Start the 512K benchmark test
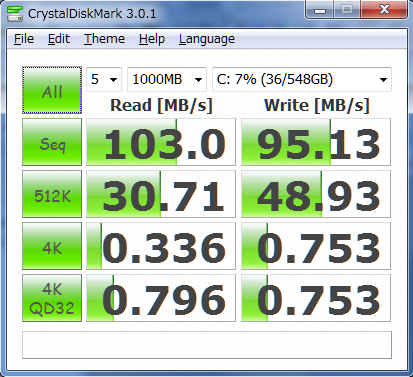Image resolution: width=413 pixels, height=377 pixels. (52, 194)
